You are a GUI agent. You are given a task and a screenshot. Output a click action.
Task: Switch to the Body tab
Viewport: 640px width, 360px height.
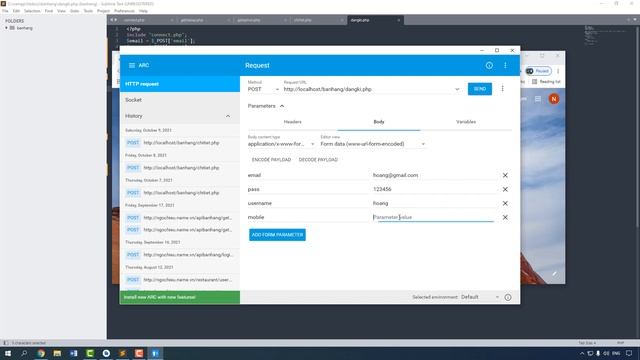coord(379,122)
